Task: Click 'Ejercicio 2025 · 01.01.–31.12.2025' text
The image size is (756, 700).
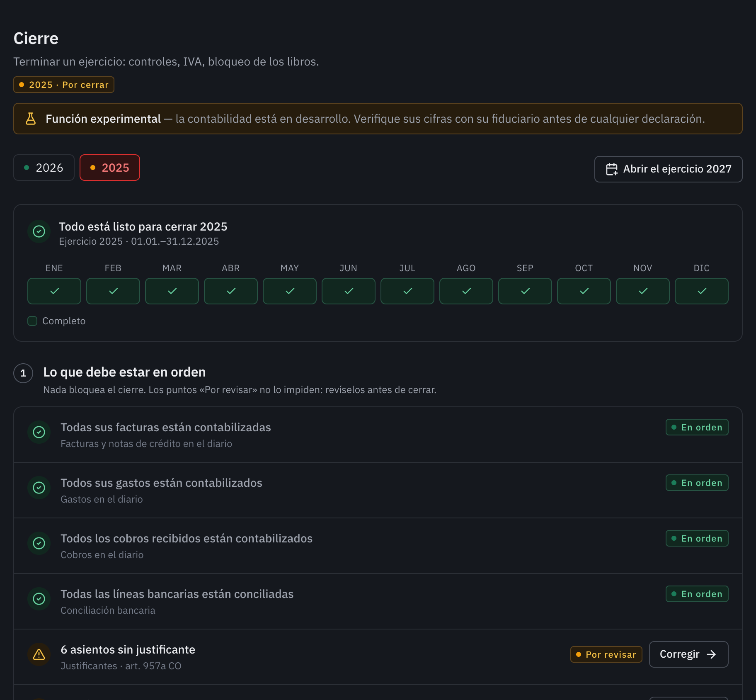Action: coord(139,241)
